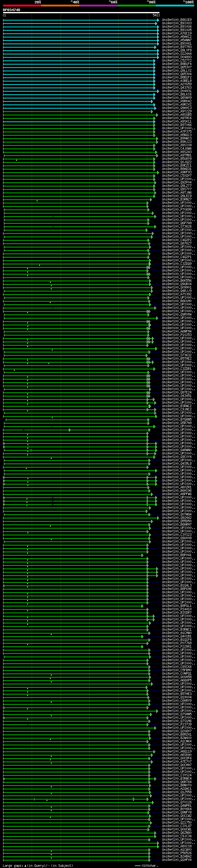Click the orange ~40% identity legend segment
This screenshot has height=868, width=197.
point(60,6)
